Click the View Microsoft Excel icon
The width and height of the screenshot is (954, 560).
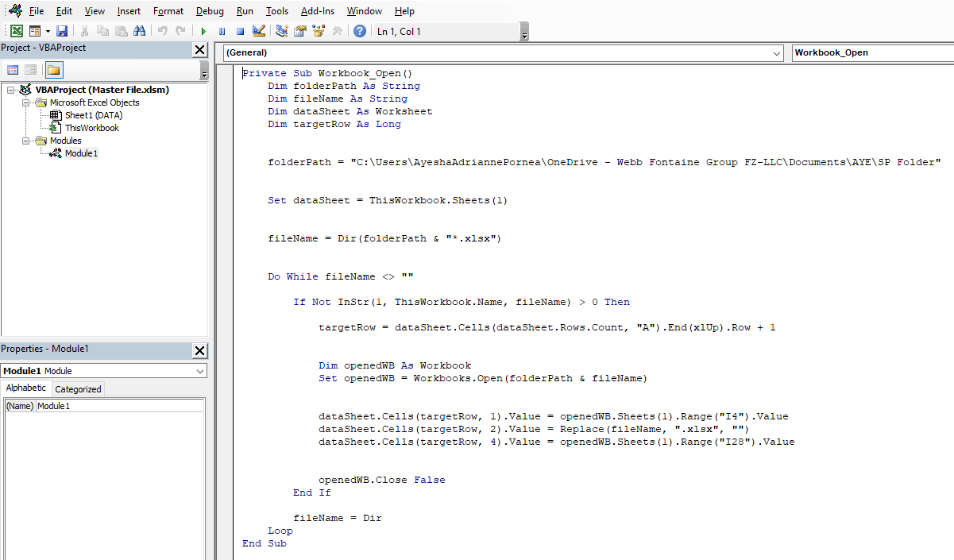[x=16, y=31]
